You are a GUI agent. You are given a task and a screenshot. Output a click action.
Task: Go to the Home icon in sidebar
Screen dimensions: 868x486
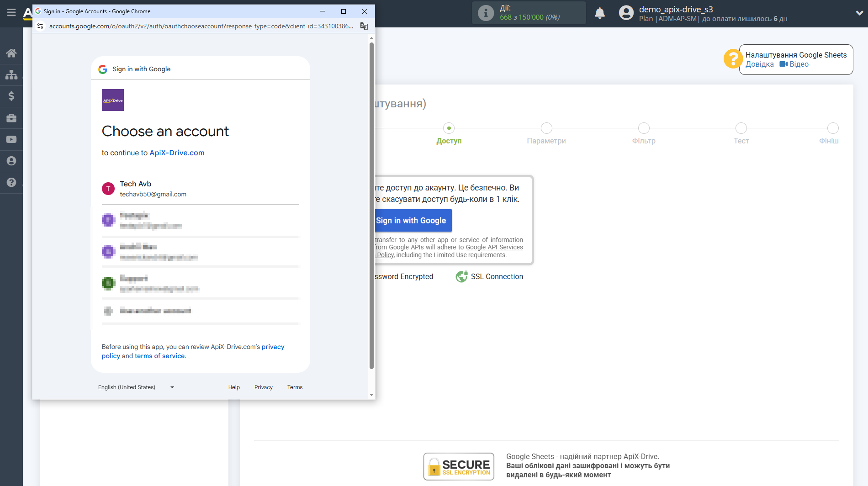point(11,53)
